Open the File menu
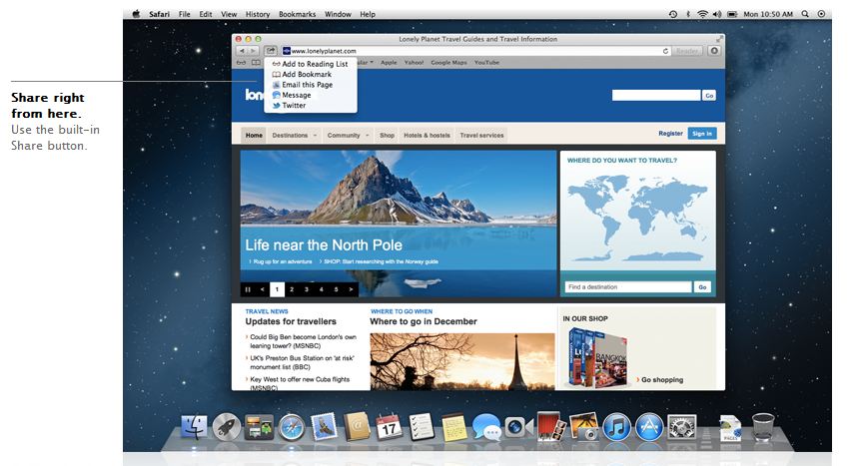The width and height of the screenshot is (868, 466). point(185,14)
